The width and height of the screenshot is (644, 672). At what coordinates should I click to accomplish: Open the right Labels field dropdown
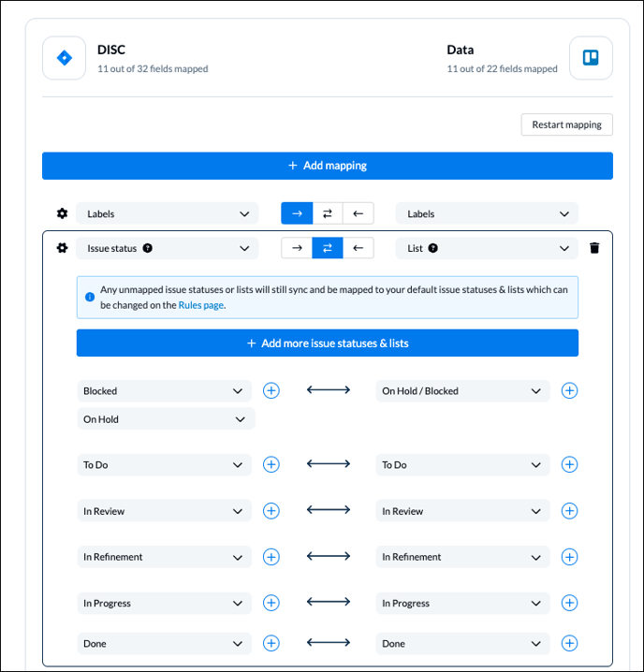coord(487,213)
